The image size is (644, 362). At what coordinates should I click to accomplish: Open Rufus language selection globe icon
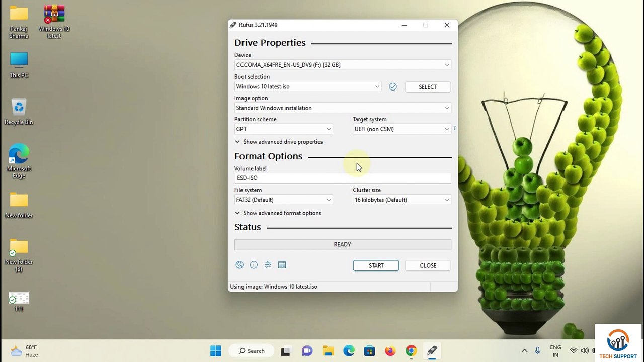coord(239,265)
